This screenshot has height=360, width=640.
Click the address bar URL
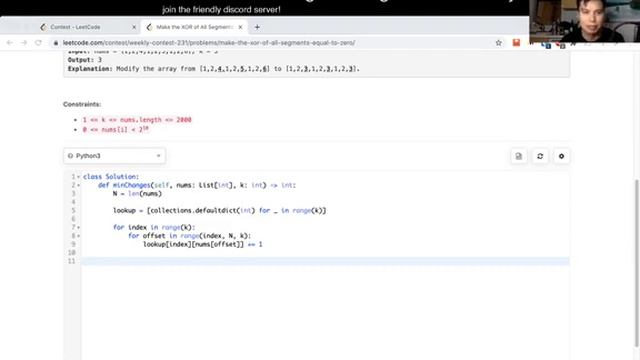pyautogui.click(x=209, y=43)
